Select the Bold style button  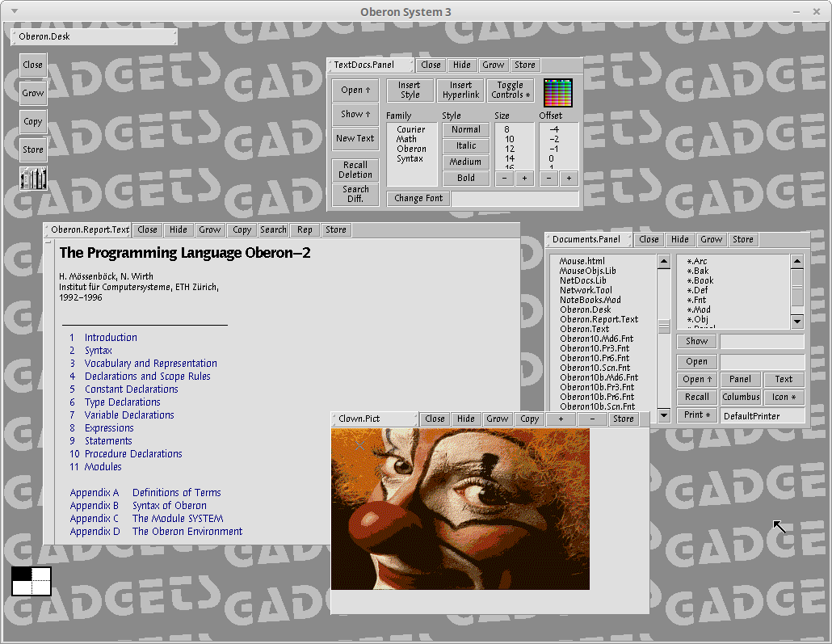[466, 178]
